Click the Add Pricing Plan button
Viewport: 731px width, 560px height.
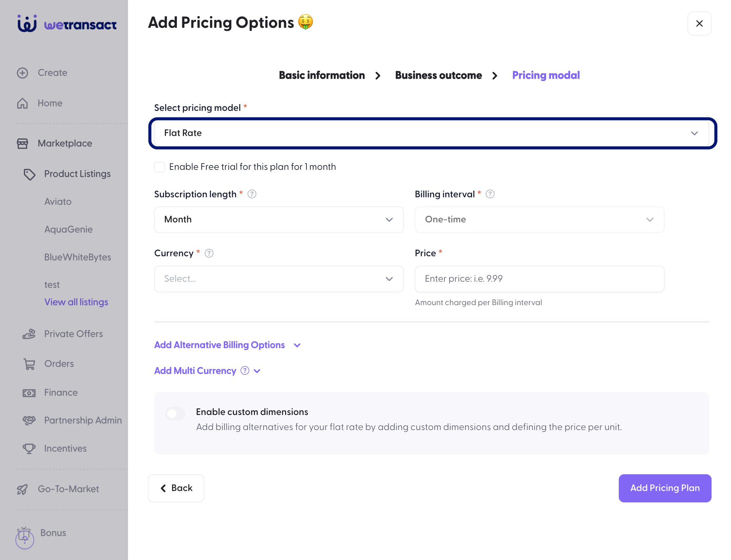pyautogui.click(x=665, y=488)
